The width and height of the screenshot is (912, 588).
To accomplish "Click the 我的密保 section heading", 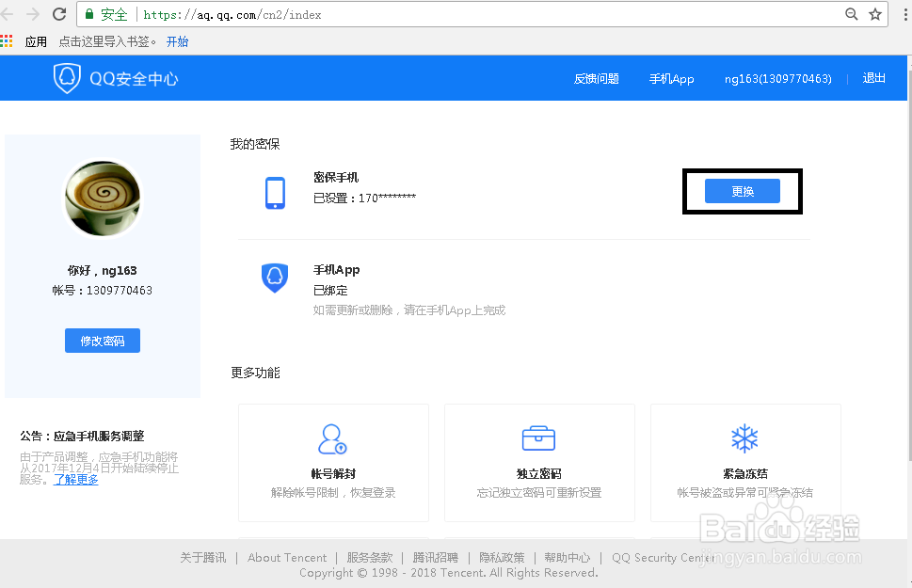I will click(x=255, y=144).
